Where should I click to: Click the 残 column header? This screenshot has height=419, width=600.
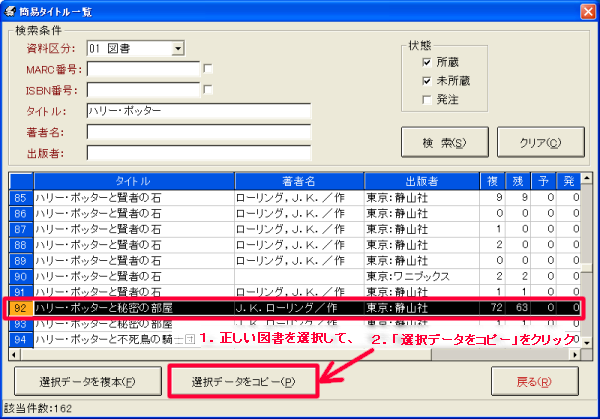pyautogui.click(x=518, y=181)
